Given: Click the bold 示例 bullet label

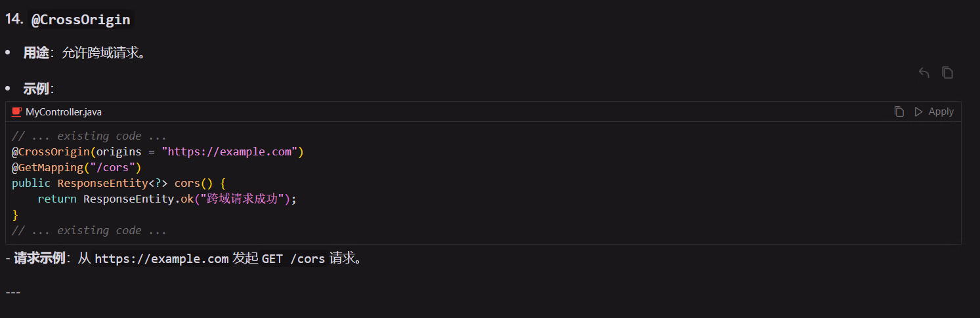Looking at the screenshot, I should [x=36, y=89].
